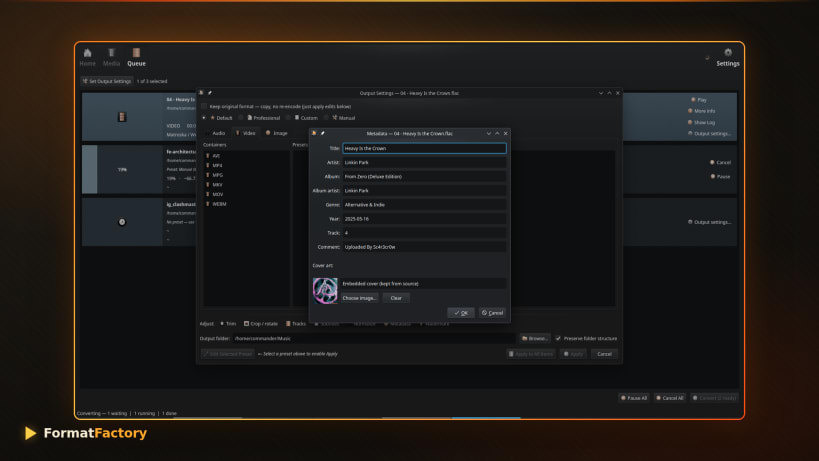The image size is (819, 461).
Task: Open the Crop / rotate adjust option
Action: 261,324
